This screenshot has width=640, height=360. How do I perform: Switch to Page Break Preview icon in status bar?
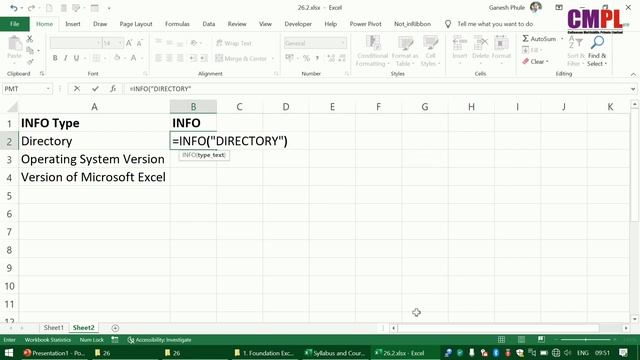click(x=541, y=340)
